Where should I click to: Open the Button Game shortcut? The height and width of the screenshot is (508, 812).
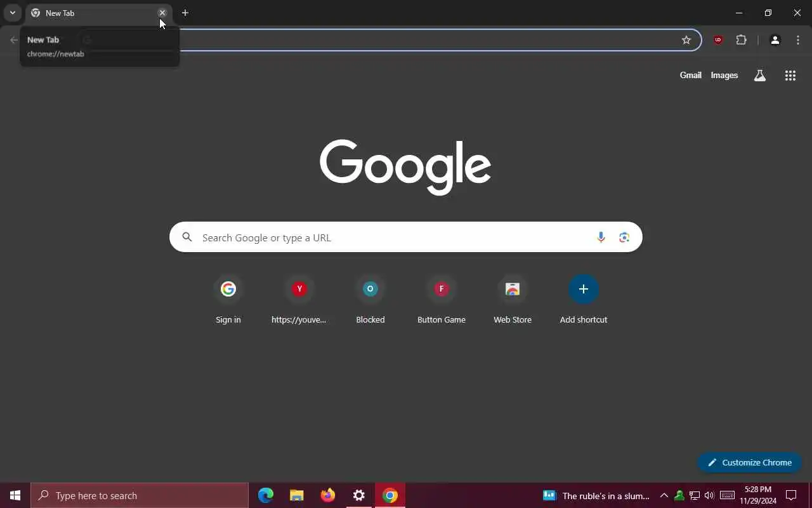point(442,300)
